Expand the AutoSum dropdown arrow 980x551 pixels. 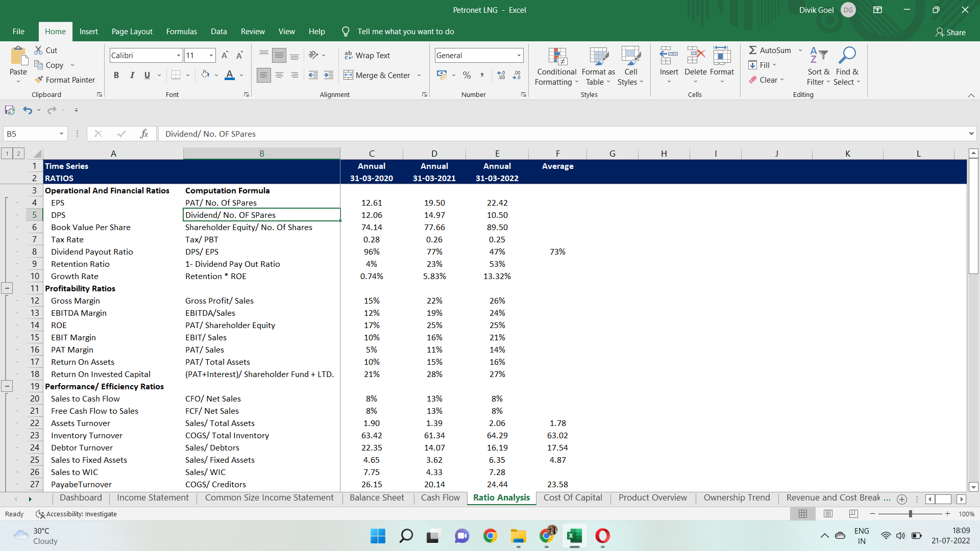[x=800, y=50]
